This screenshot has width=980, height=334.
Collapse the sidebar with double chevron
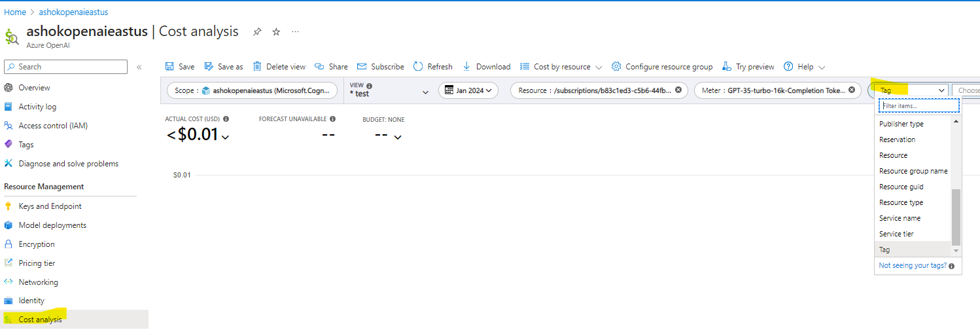pos(139,67)
